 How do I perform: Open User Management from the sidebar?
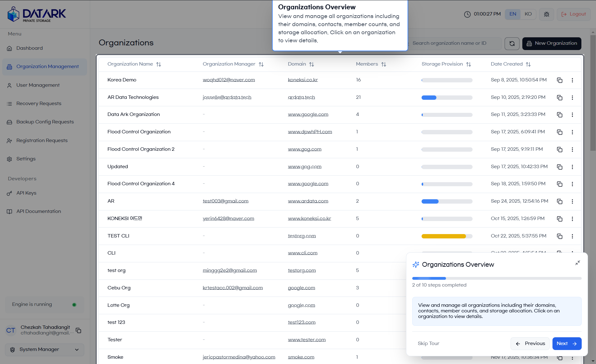[x=38, y=85]
